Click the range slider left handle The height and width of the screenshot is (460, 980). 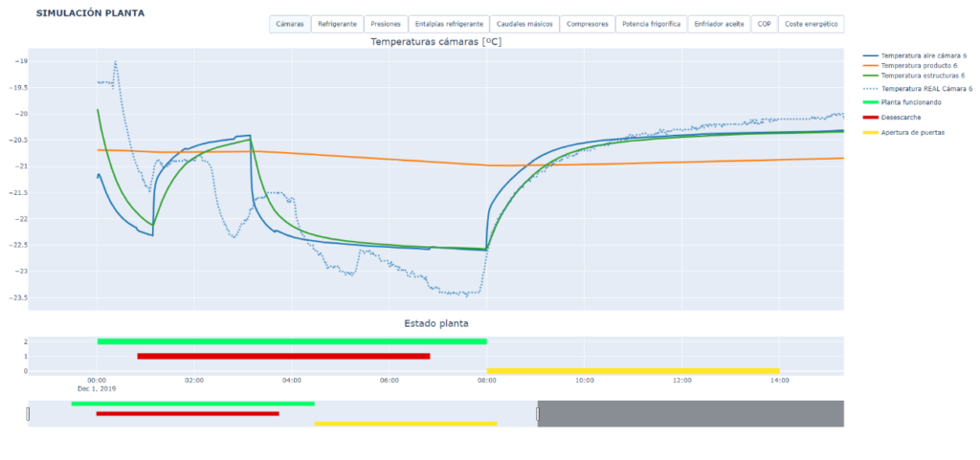click(28, 413)
